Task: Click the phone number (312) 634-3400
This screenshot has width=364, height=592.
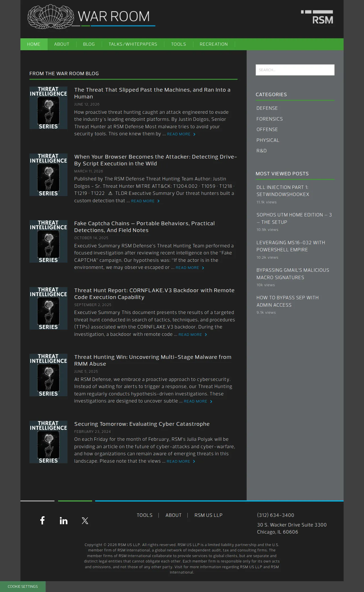Action: (x=276, y=515)
